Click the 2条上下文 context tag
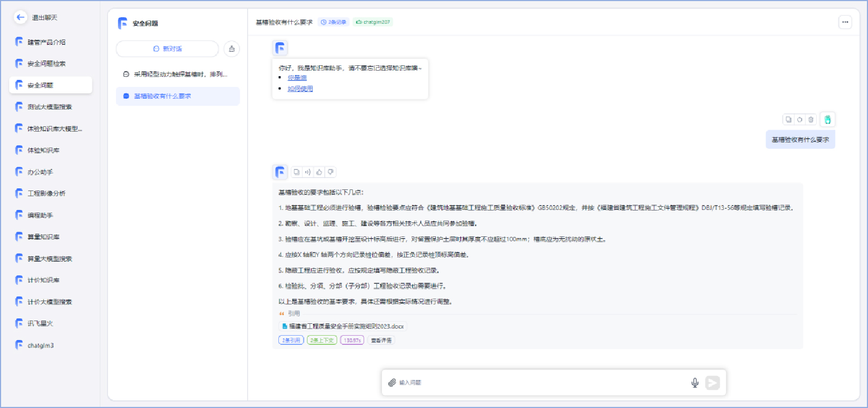868x408 pixels. tap(322, 340)
